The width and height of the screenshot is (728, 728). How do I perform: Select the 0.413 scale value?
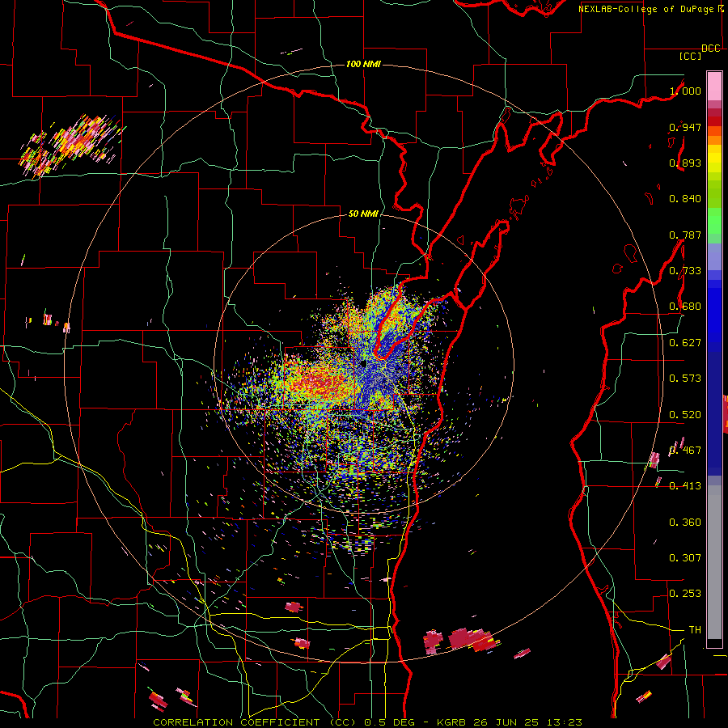tap(685, 486)
